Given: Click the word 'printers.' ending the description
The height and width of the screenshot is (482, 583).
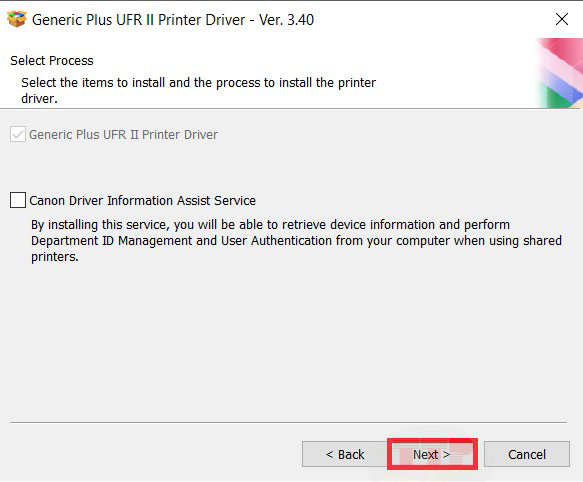Looking at the screenshot, I should (55, 257).
